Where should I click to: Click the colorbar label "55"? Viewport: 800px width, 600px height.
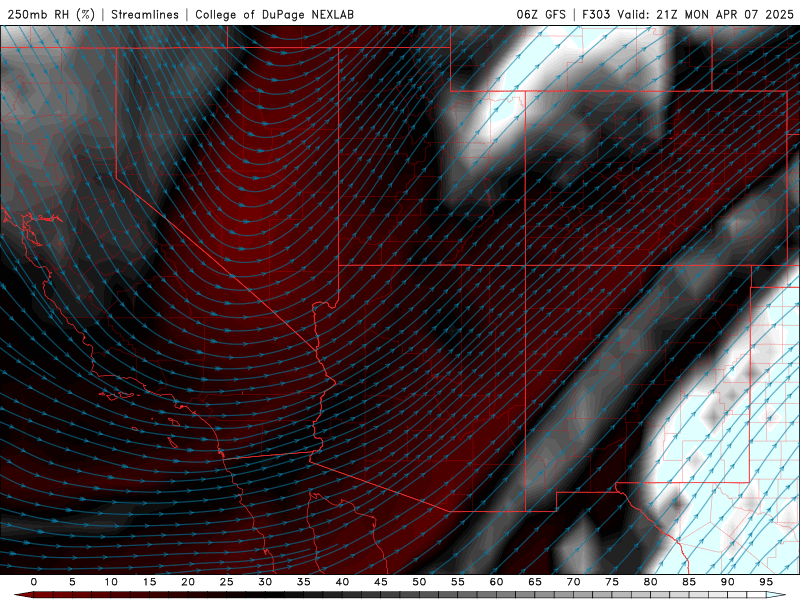pyautogui.click(x=458, y=582)
